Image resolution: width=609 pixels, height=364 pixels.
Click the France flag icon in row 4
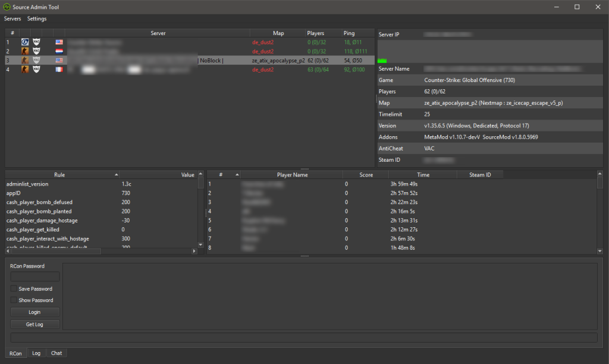click(59, 69)
